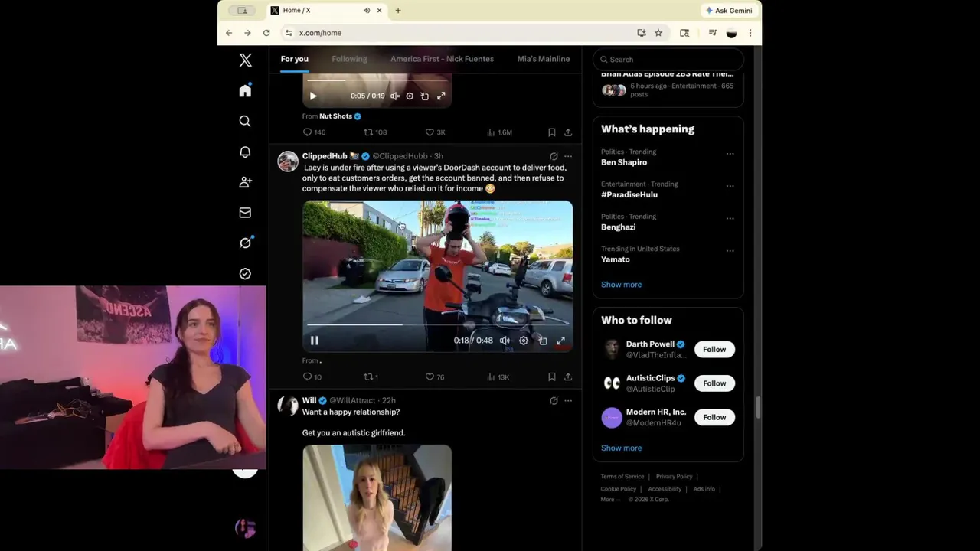980x551 pixels.
Task: Open the follow people sidebar icon
Action: click(245, 182)
